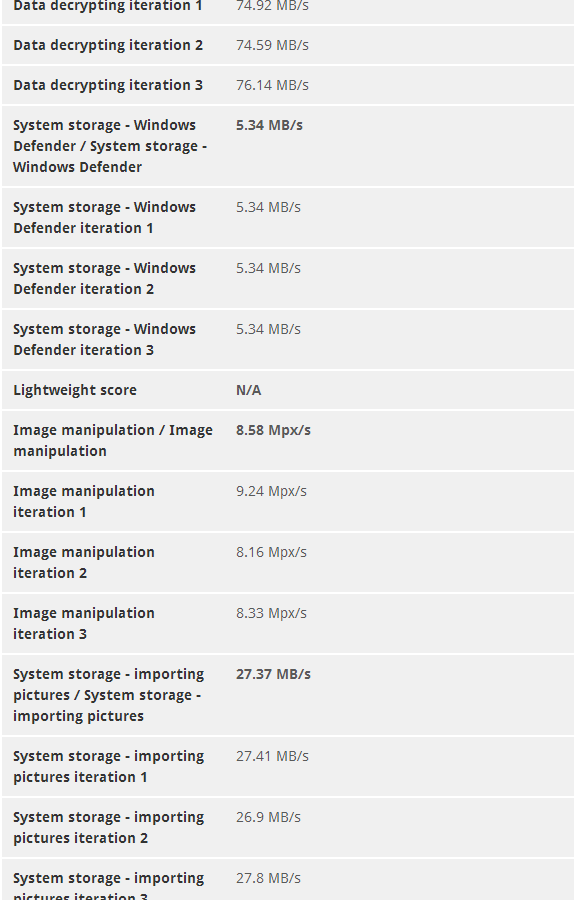
Task: Click the N/A lightweight score value
Action: pyautogui.click(x=249, y=390)
